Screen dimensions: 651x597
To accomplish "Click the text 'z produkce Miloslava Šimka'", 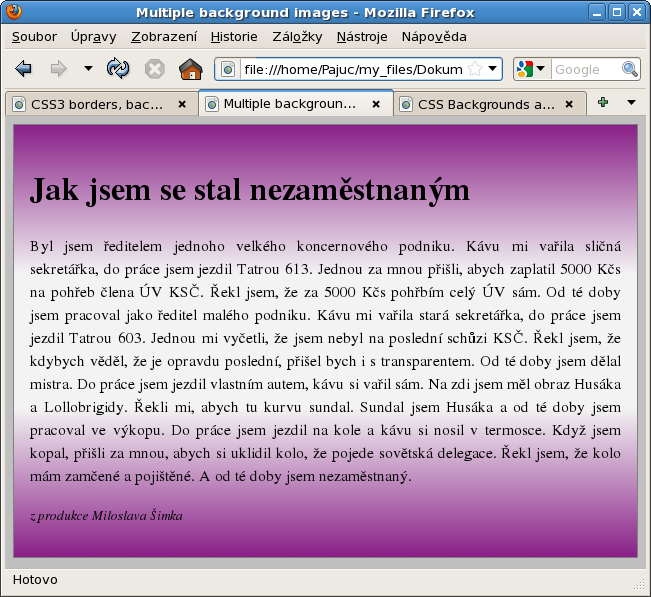I will point(106,516).
